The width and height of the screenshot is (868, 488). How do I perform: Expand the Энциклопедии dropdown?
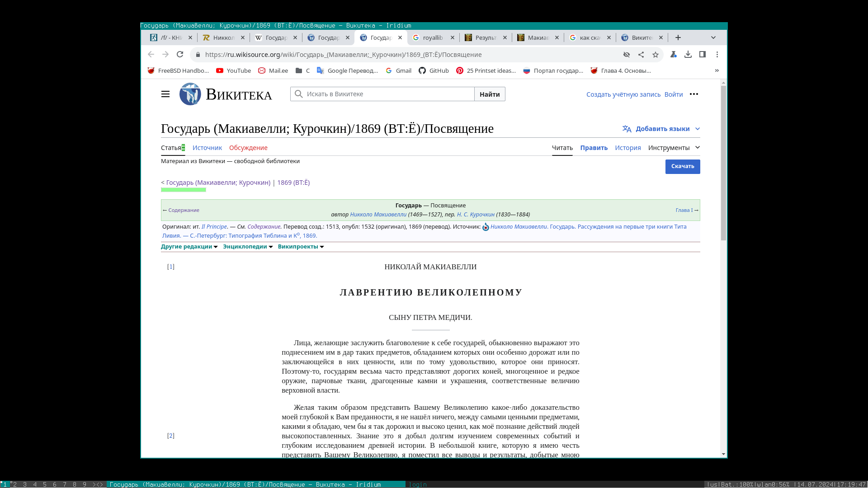(248, 247)
